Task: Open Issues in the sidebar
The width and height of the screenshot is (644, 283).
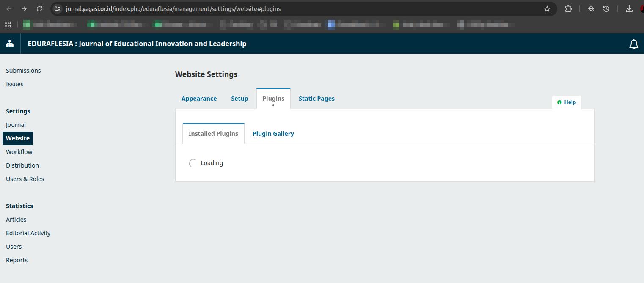Action: coord(15,84)
